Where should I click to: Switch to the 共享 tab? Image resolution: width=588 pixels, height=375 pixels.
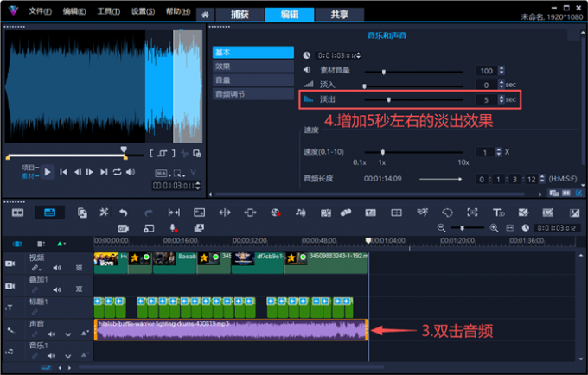[339, 15]
